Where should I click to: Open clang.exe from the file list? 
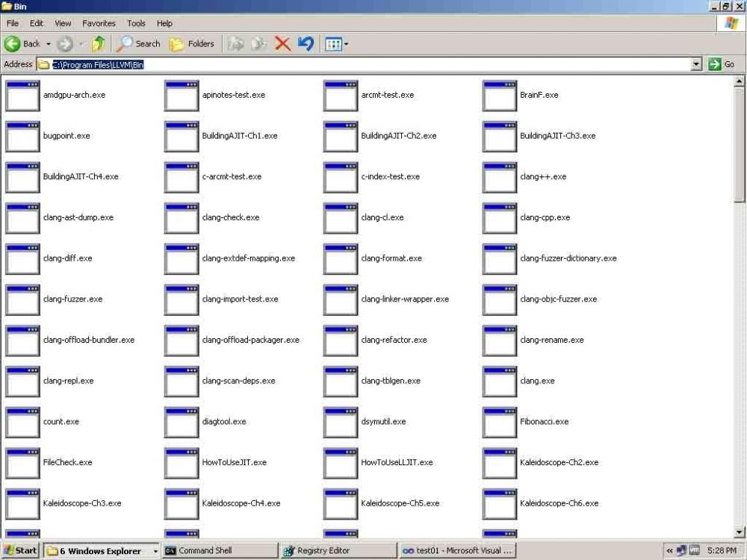(x=500, y=381)
